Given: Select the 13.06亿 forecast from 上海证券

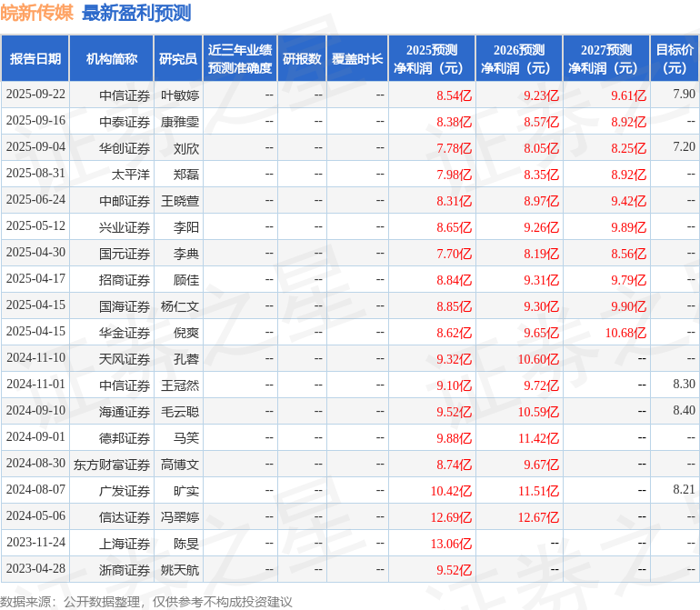Looking at the screenshot, I should point(451,544).
